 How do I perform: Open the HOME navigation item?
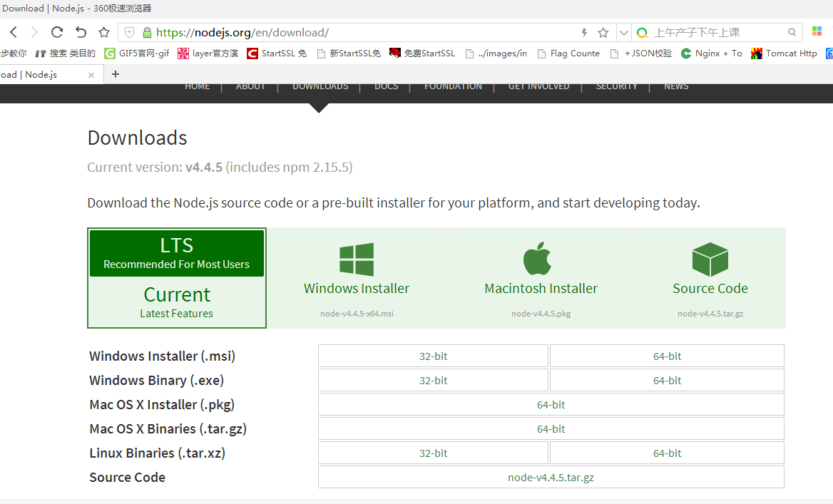[197, 86]
